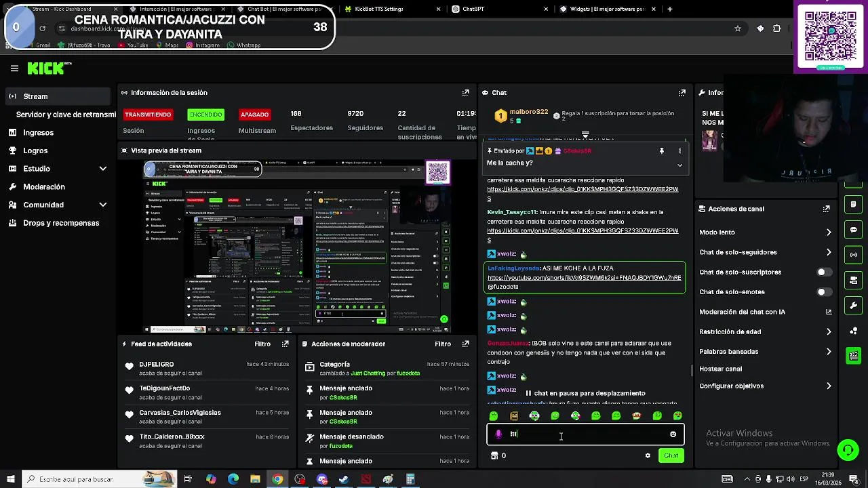The width and height of the screenshot is (868, 488).
Task: Open Filtro in Feed de actividades
Action: [262, 344]
